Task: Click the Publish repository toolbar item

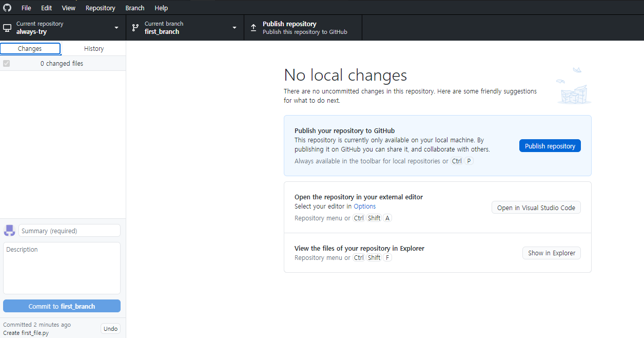Action: pos(303,28)
